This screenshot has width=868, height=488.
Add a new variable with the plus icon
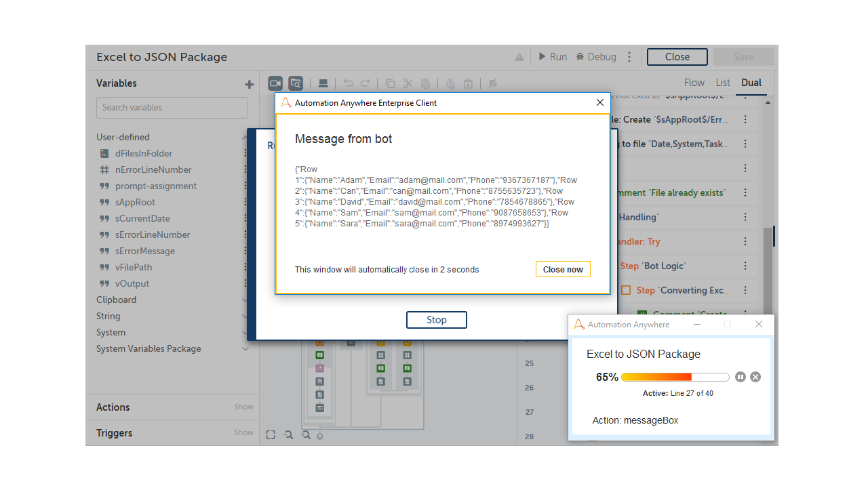click(249, 84)
